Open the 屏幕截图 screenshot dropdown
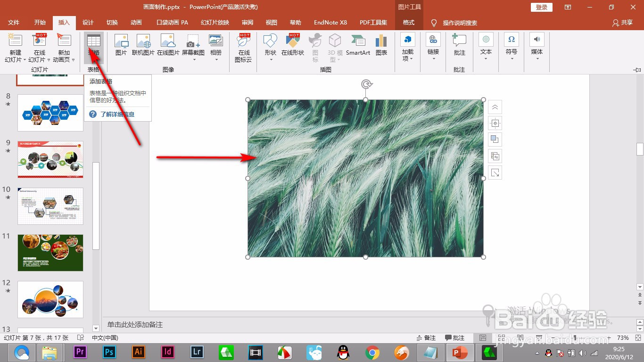The width and height of the screenshot is (644, 362). click(193, 59)
